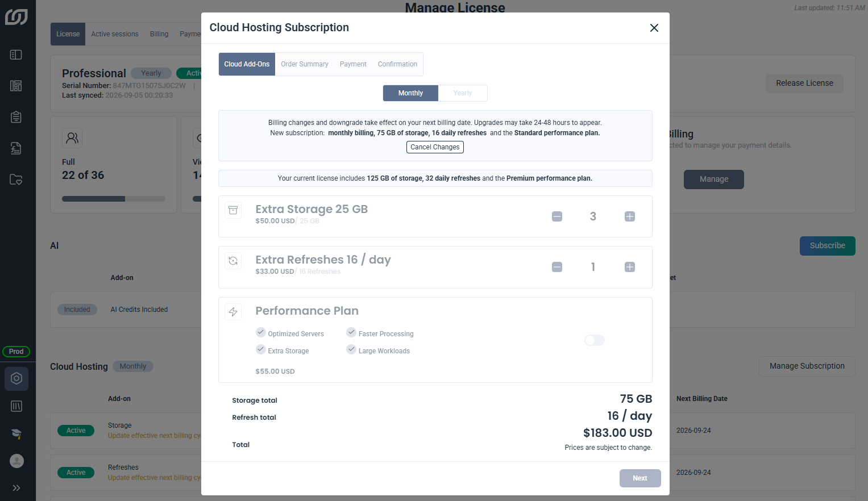Click 'AI Credits Included' text
Image resolution: width=868 pixels, height=501 pixels.
pos(139,310)
